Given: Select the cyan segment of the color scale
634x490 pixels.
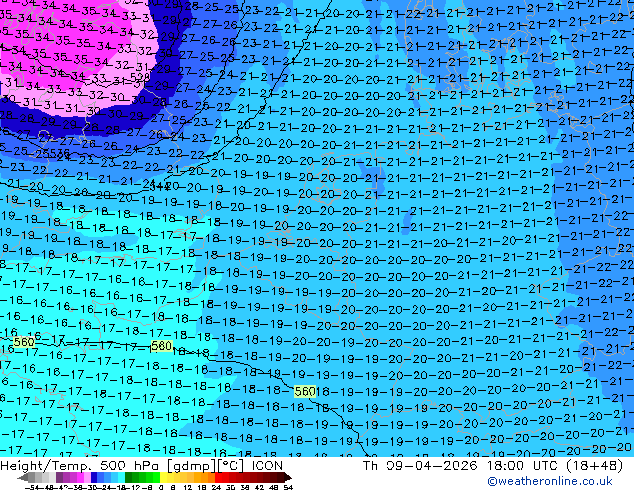Looking at the screenshot, I should click(121, 477).
